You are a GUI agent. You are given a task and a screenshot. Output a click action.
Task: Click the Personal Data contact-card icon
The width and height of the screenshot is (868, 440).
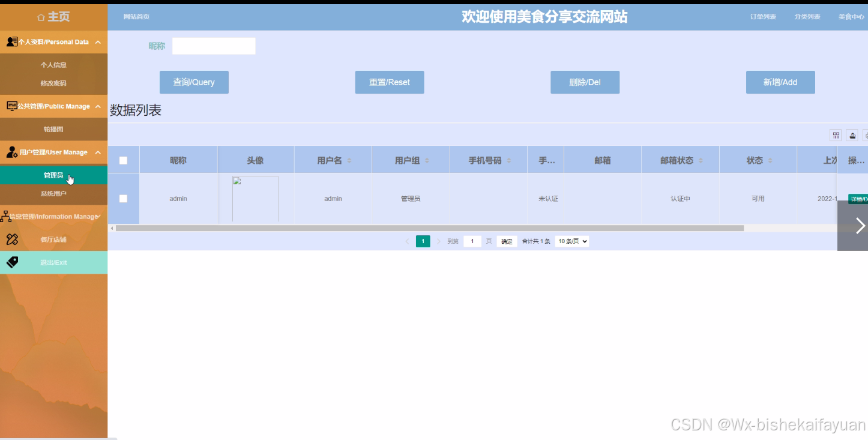tap(12, 41)
